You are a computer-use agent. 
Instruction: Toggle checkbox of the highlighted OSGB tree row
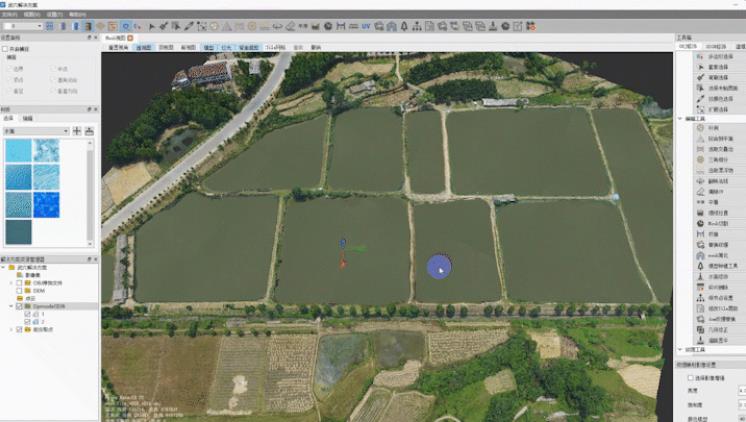tap(19, 306)
